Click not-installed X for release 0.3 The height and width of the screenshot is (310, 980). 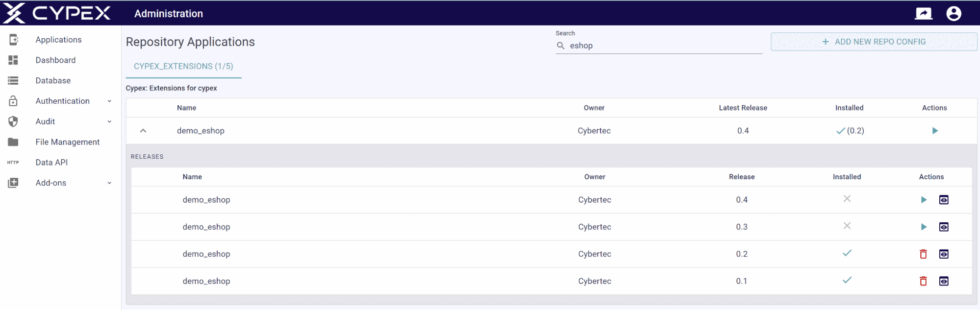(x=847, y=226)
